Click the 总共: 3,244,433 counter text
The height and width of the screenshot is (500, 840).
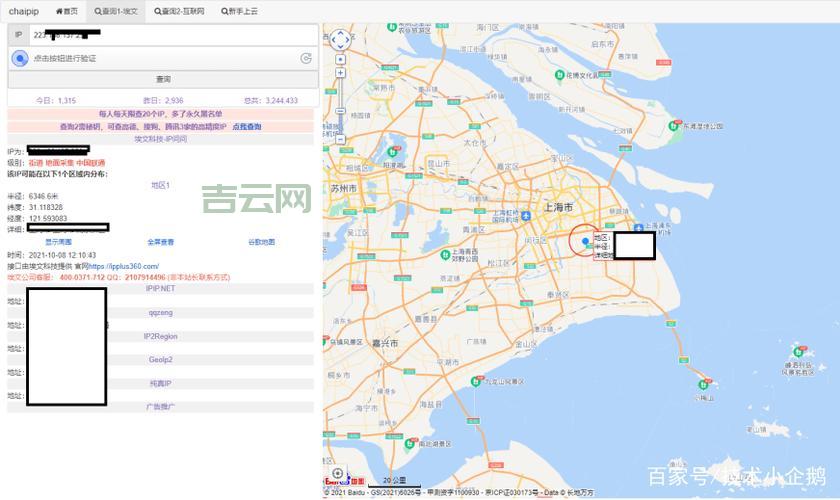click(271, 100)
